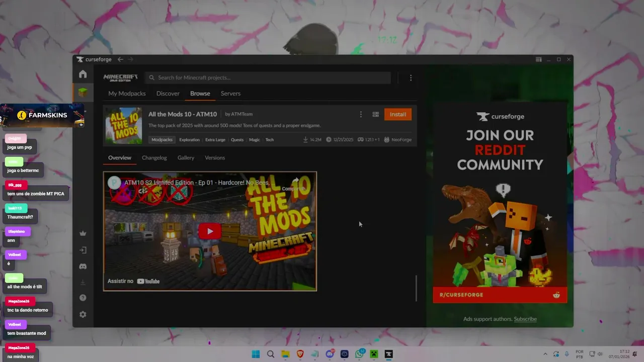
Task: Click the 'joga o bettermc' chat message
Action: (x=23, y=170)
